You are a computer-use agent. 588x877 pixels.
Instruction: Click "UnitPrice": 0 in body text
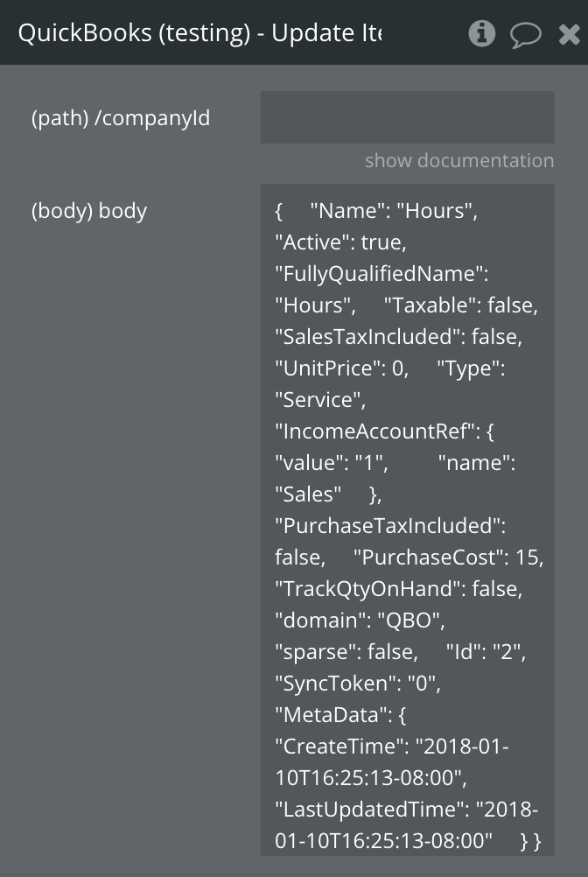[x=341, y=368]
